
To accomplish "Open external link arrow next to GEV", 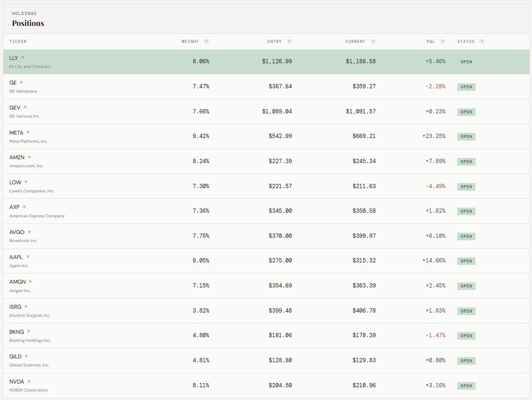I will pyautogui.click(x=25, y=107).
